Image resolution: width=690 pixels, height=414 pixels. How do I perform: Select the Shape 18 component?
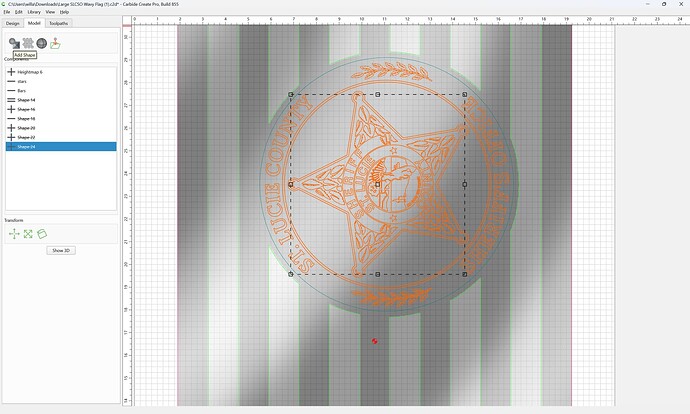click(61, 119)
